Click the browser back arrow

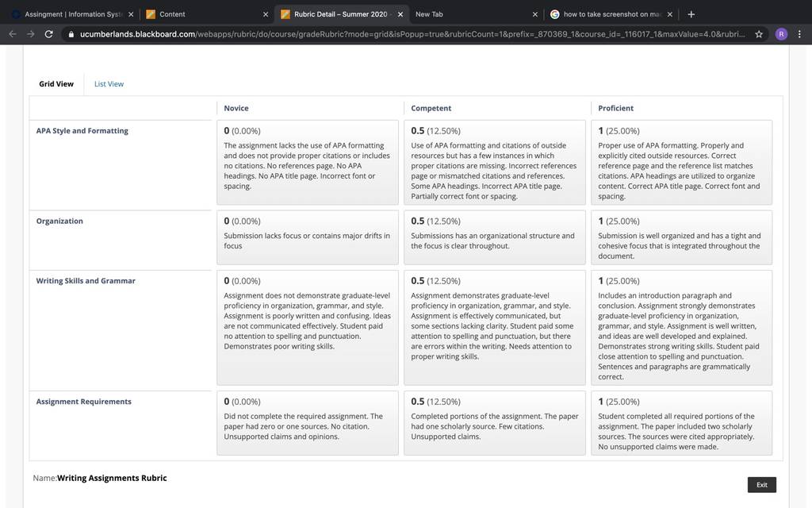coord(13,34)
